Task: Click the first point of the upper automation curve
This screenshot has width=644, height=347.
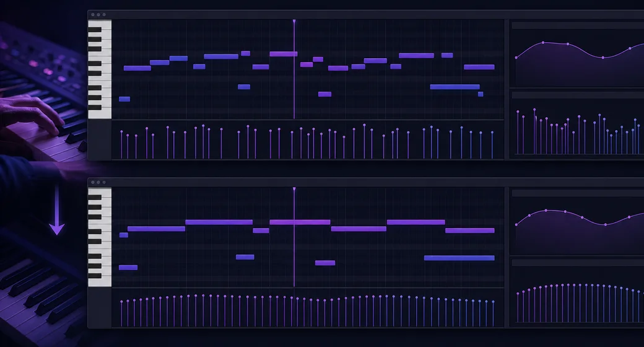Action: (516, 58)
